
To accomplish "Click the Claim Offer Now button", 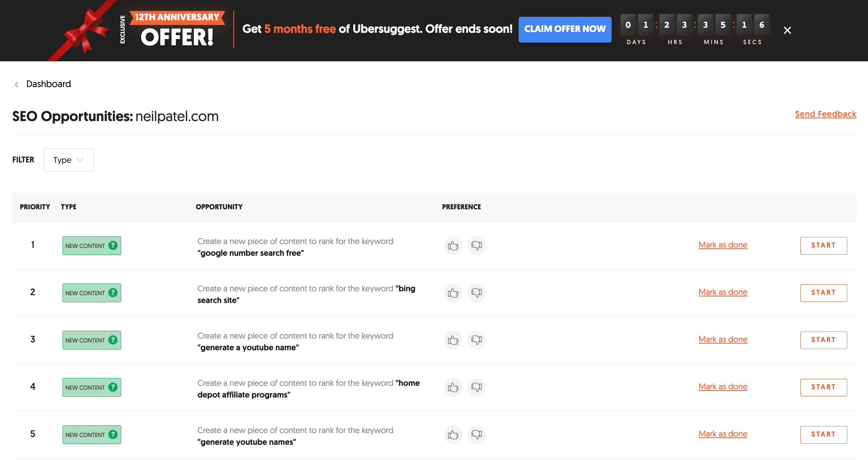I will tap(565, 29).
